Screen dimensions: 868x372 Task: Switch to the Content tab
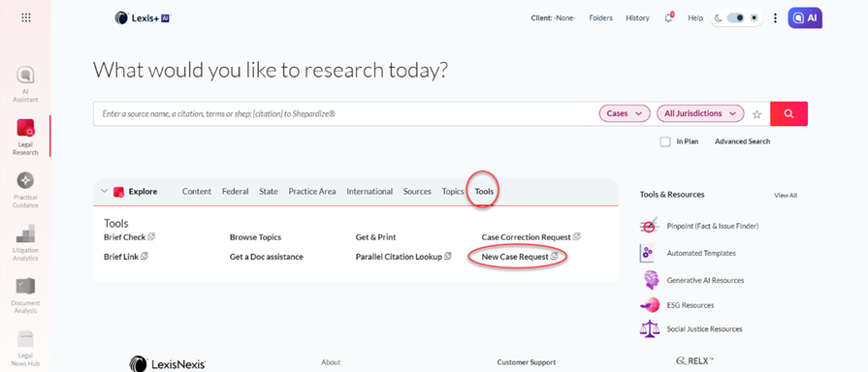coord(197,191)
